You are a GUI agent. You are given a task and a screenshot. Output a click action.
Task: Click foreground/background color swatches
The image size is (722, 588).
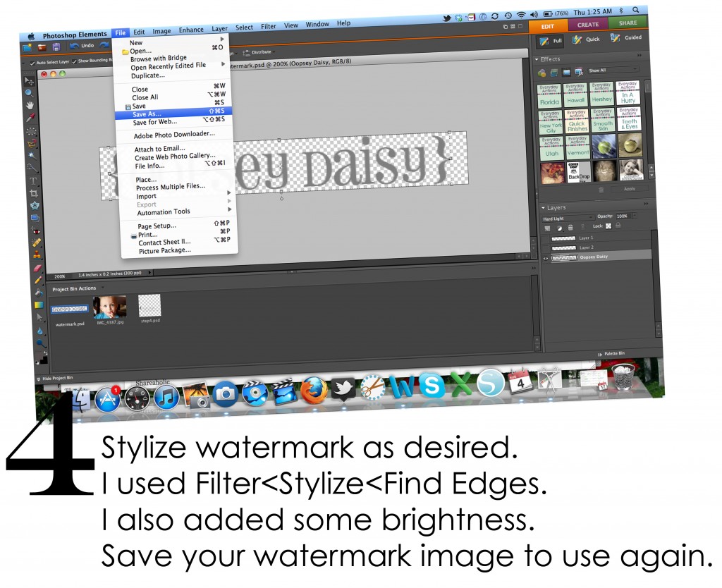tap(42, 358)
